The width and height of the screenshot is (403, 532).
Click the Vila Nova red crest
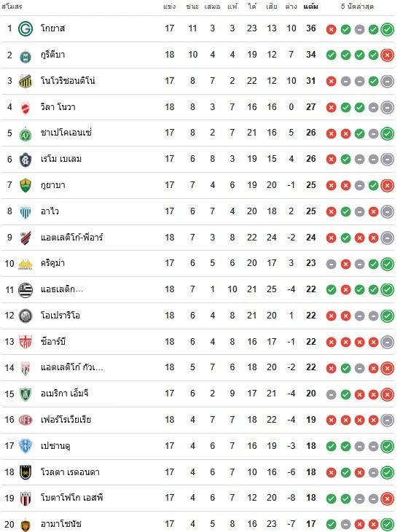26,108
